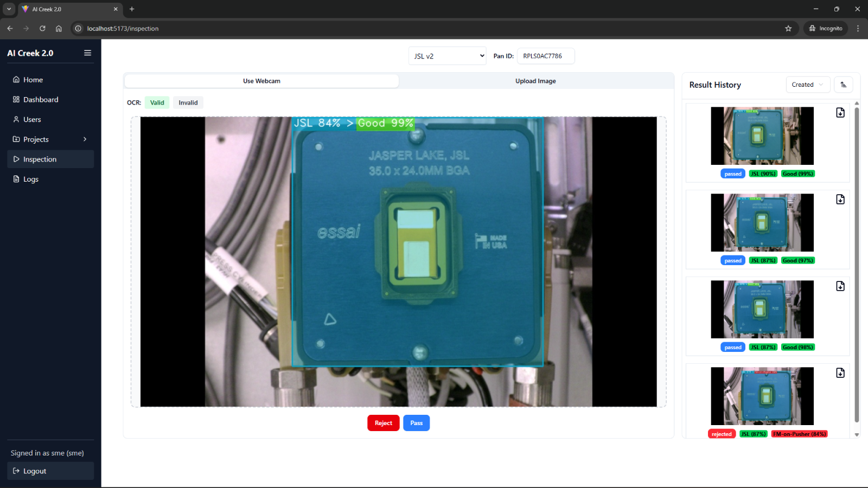Toggle the result history sort order icon
This screenshot has width=868, height=488.
pos(843,85)
